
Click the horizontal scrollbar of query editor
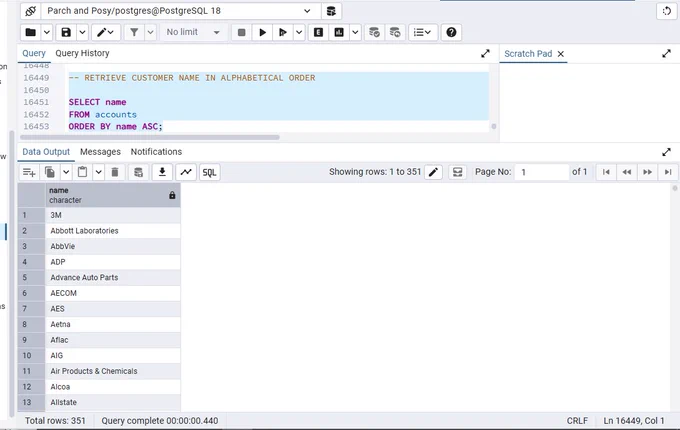150,137
